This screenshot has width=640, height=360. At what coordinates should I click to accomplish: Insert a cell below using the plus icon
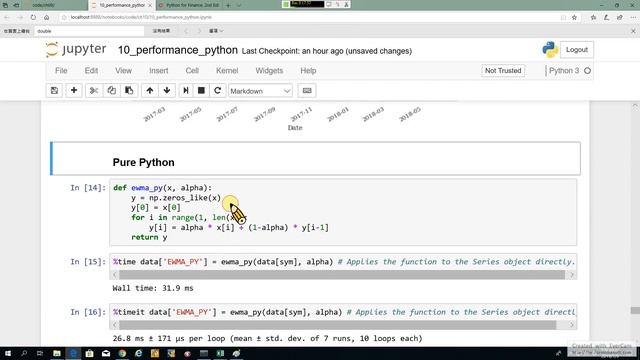pyautogui.click(x=74, y=91)
